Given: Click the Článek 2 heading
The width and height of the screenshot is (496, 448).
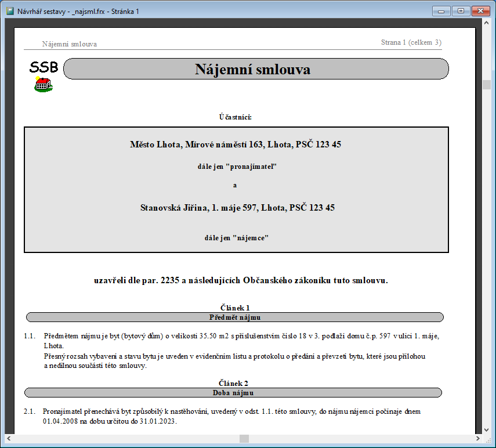Looking at the screenshot, I should coord(233,384).
